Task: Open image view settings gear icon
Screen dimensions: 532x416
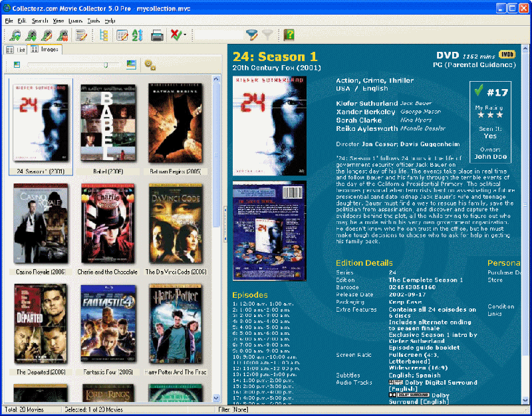Action: click(150, 64)
